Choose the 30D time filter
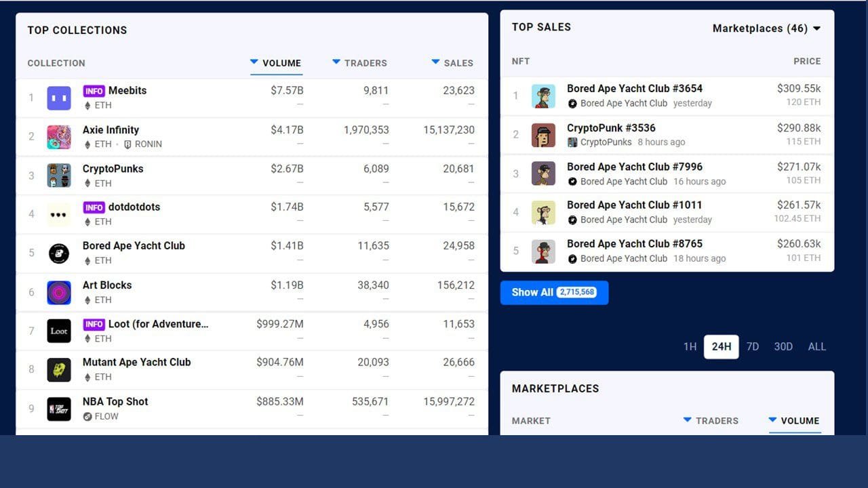Screen dimensions: 868x488 (x=783, y=346)
